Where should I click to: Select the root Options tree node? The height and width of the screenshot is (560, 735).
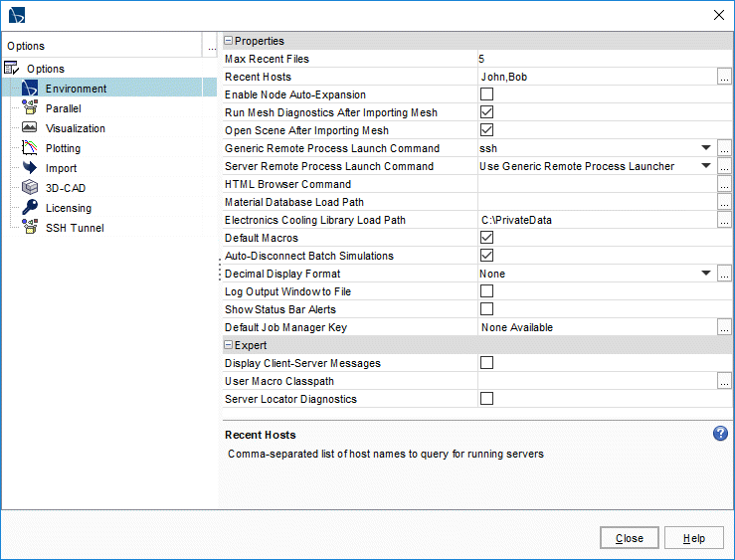pyautogui.click(x=46, y=69)
